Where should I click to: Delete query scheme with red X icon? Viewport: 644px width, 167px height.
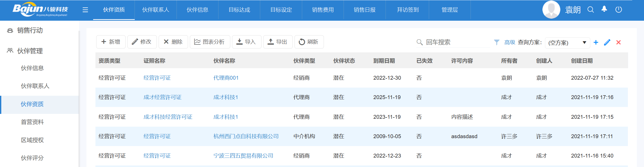[618, 42]
